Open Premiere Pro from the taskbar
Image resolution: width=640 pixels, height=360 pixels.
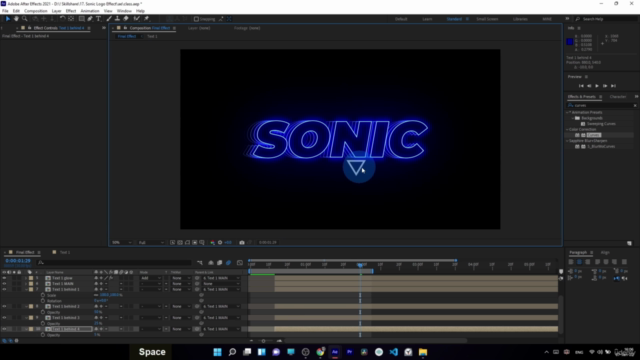click(349, 352)
